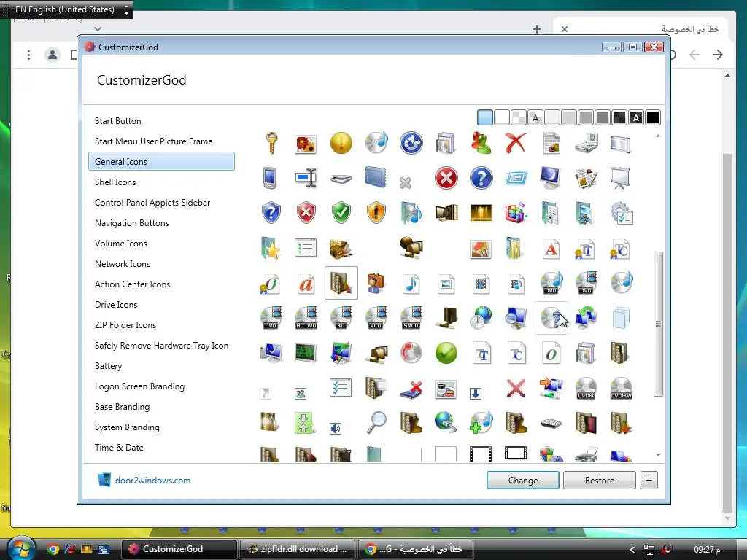747x560 pixels.
Task: Select the DVD+RW disc icon
Action: pyautogui.click(x=622, y=388)
